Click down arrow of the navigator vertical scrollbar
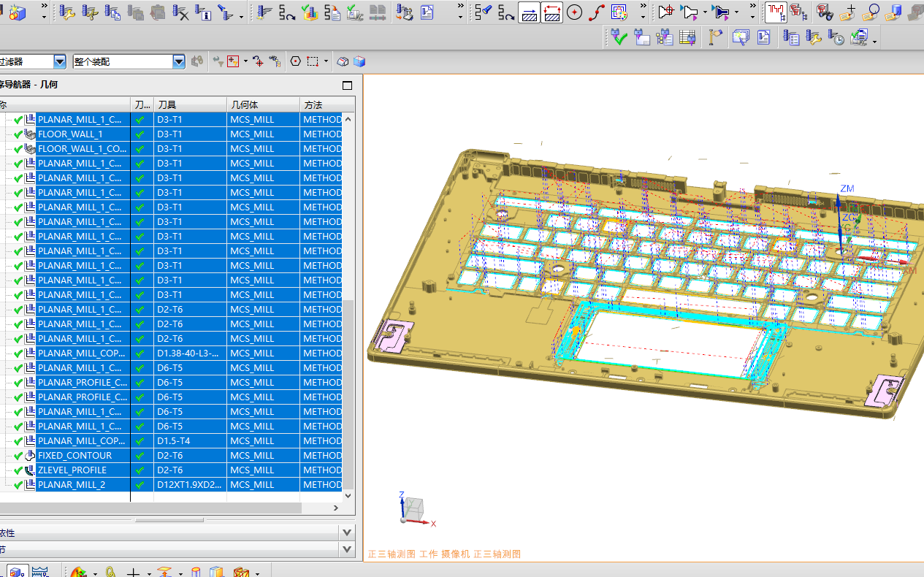The image size is (924, 577). coord(348,495)
